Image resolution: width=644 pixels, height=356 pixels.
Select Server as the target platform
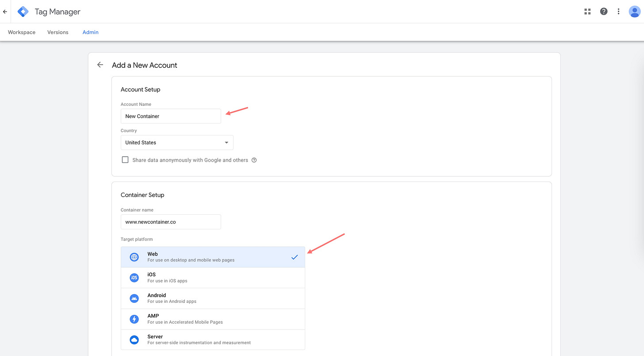pos(213,340)
